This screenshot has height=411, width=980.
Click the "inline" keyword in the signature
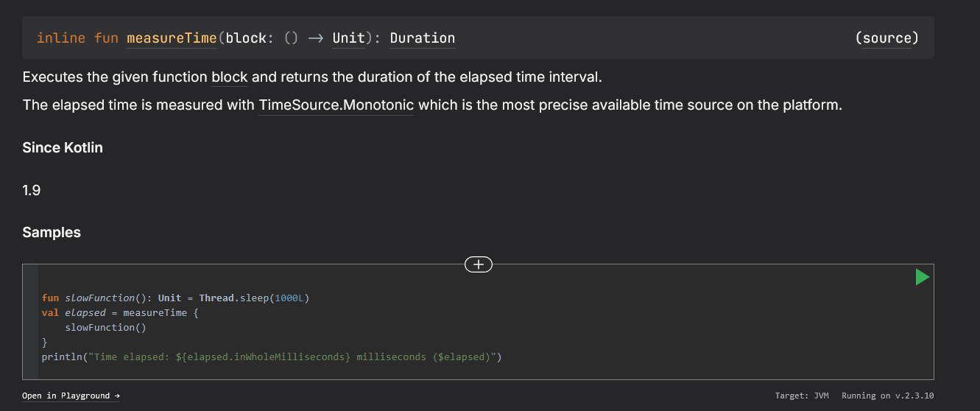tap(61, 38)
